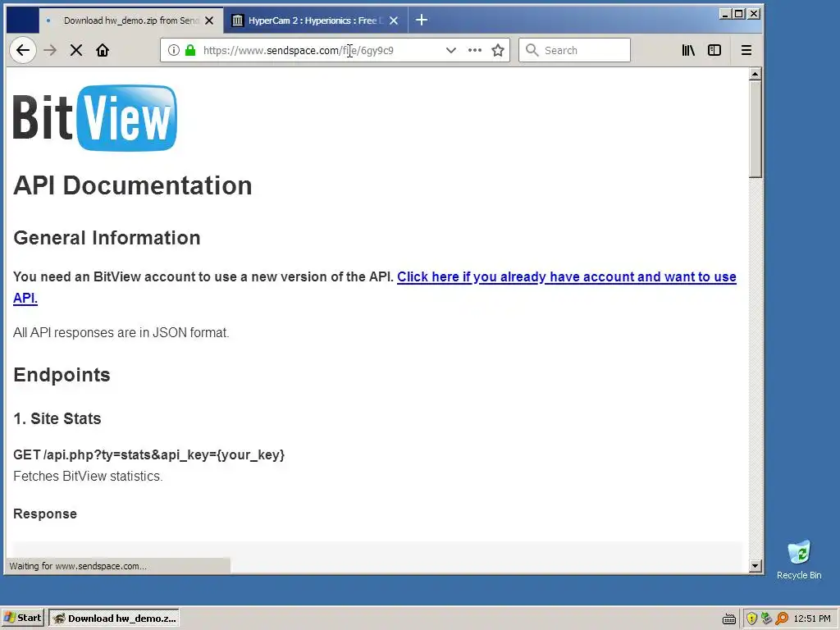Follow the 'Click here if you already have account' link
Image resolution: width=840 pixels, height=630 pixels.
point(374,287)
